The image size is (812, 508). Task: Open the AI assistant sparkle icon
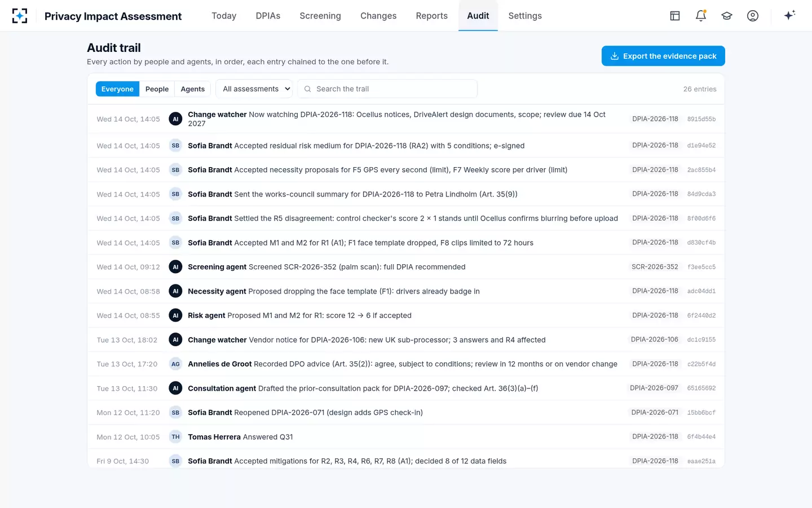[x=789, y=16]
